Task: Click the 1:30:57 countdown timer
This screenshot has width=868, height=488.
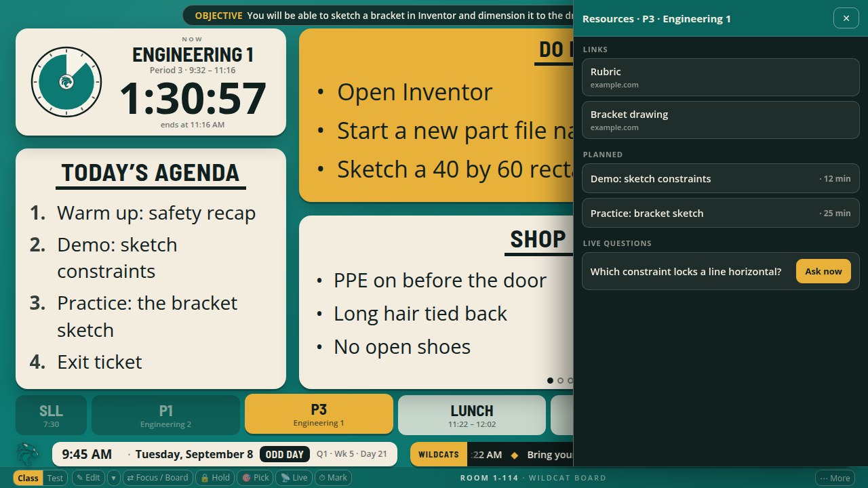Action: [193, 98]
